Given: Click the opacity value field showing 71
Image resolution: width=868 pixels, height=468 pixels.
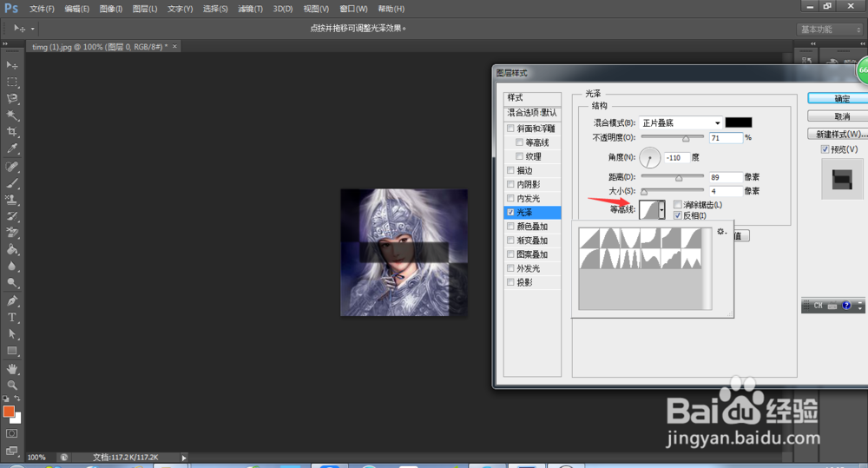Looking at the screenshot, I should (725, 138).
